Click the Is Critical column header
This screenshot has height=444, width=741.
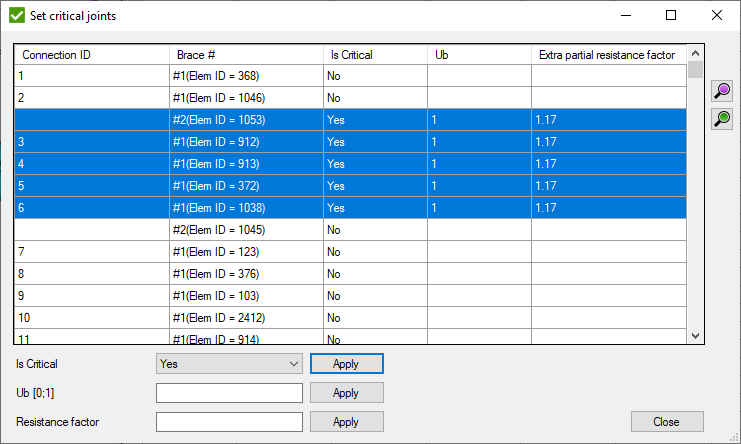point(375,54)
